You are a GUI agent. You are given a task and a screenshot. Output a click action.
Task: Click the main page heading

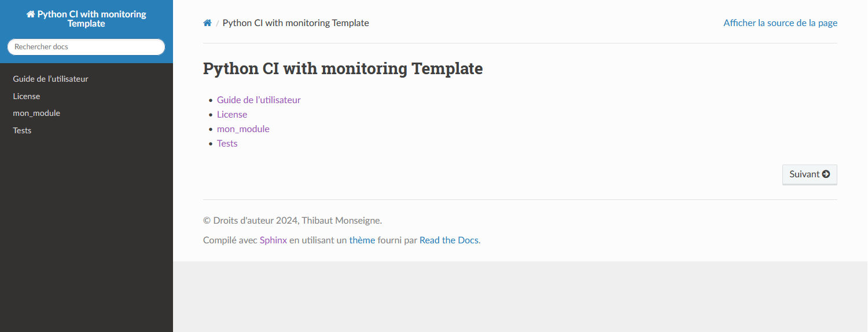pyautogui.click(x=343, y=68)
